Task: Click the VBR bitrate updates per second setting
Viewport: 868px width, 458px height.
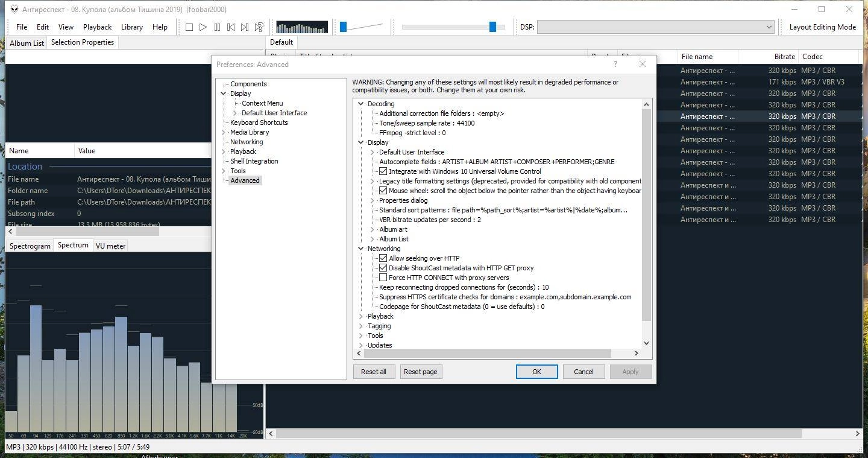Action: [x=430, y=220]
